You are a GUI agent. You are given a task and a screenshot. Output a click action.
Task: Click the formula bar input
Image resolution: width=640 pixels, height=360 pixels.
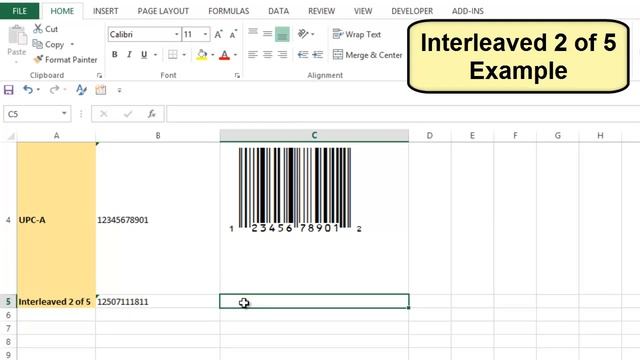[403, 114]
